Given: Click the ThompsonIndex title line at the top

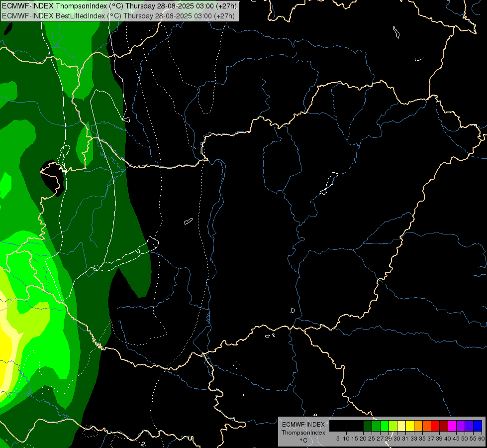Looking at the screenshot, I should [x=119, y=6].
